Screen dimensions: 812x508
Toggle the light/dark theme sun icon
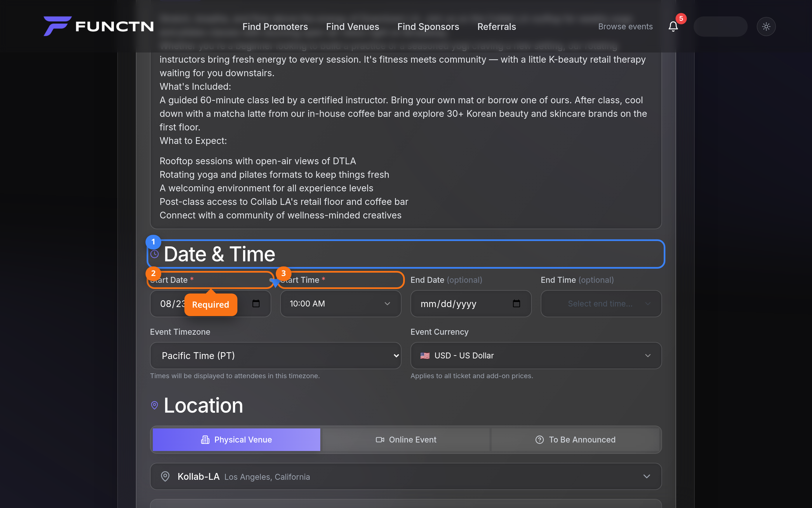(766, 27)
